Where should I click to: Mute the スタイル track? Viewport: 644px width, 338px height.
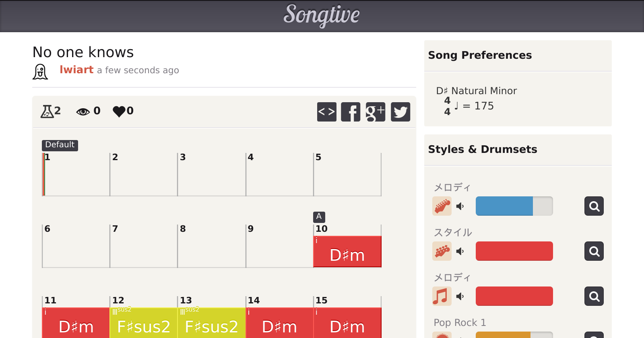pos(460,251)
